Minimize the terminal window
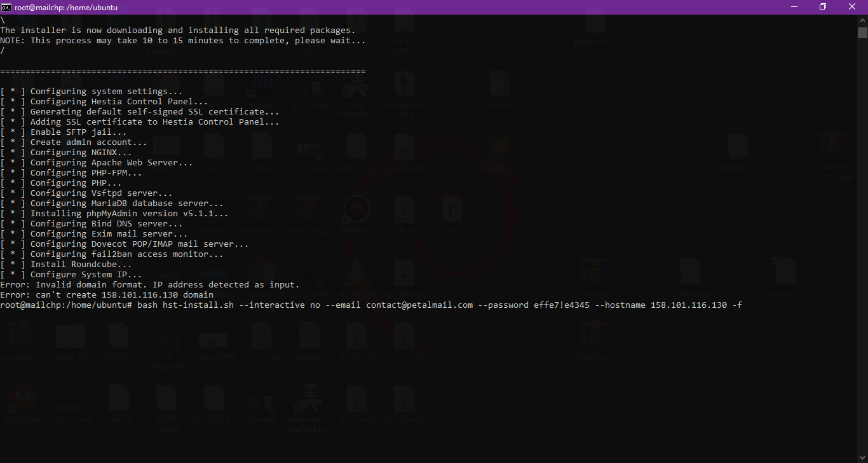Screen dimensions: 868x463 [x=793, y=7]
